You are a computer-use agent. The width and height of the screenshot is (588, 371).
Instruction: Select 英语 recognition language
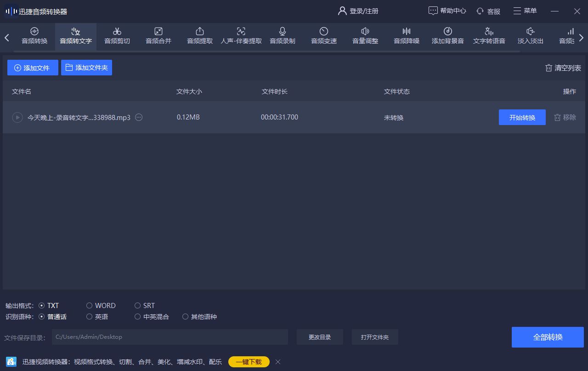97,317
